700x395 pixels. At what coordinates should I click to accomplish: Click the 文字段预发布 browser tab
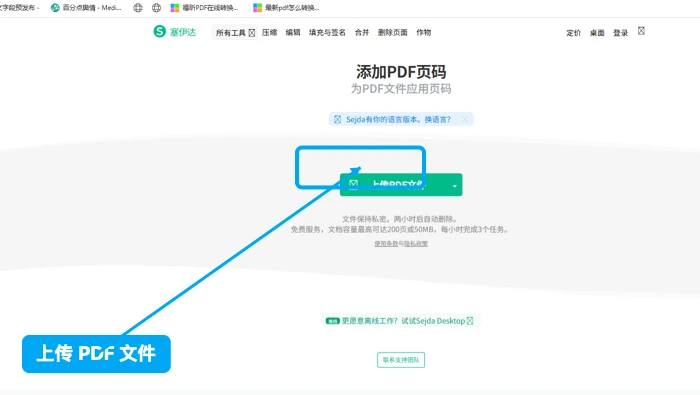pos(19,8)
